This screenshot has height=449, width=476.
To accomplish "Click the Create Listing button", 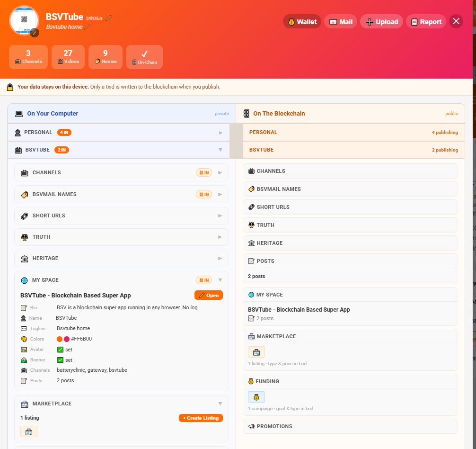I will pyautogui.click(x=201, y=418).
